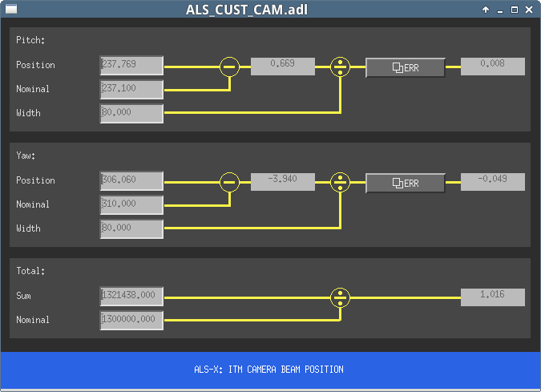The width and height of the screenshot is (541, 392).
Task: Click the Position label in Yaw section
Action: tap(35, 180)
